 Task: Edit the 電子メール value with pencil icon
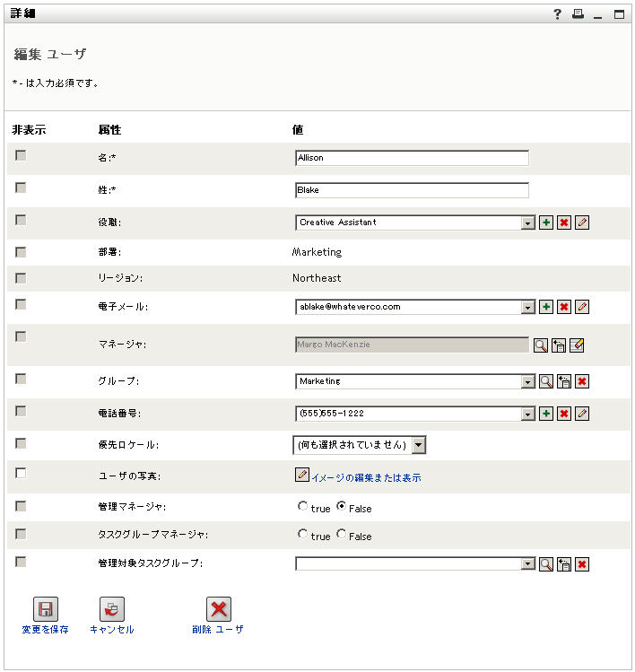click(582, 307)
